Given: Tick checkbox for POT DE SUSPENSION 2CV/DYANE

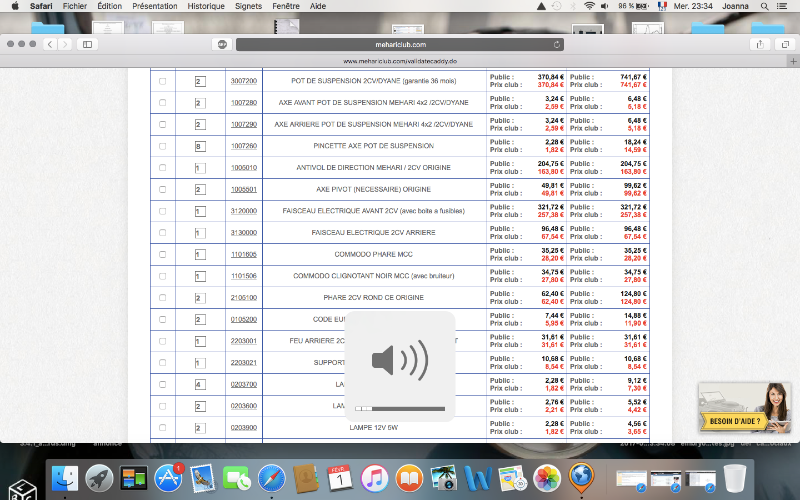Looking at the screenshot, I should [162, 80].
